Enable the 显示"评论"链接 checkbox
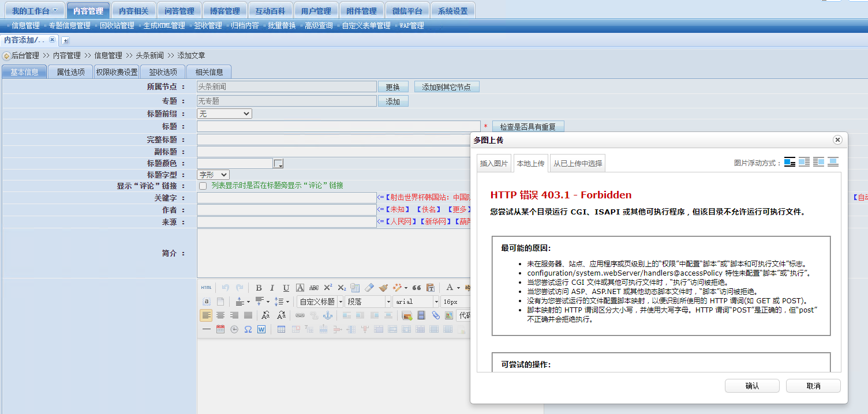This screenshot has width=868, height=414. 203,186
